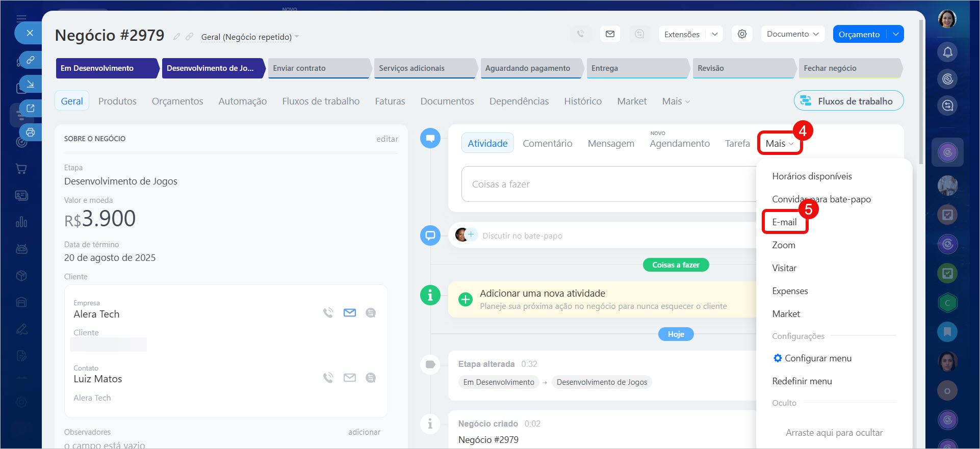Click green plus icon to add activity
The image size is (980, 449).
pos(465,299)
